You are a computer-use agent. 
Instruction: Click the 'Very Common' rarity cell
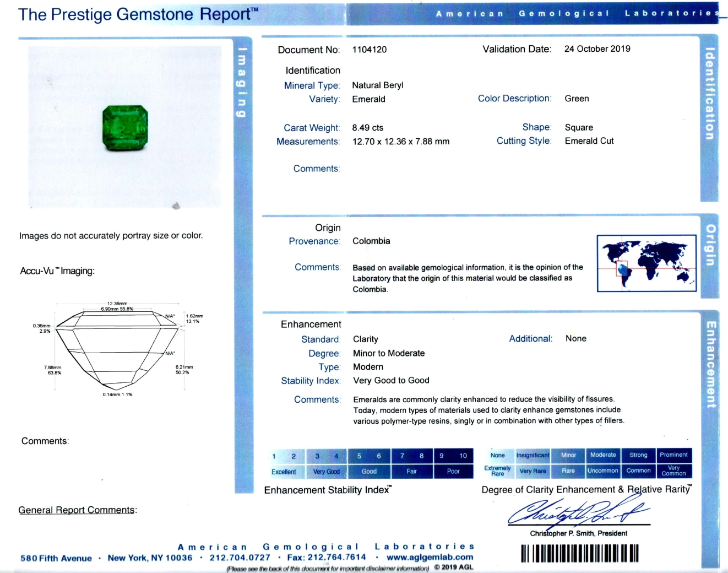[673, 471]
